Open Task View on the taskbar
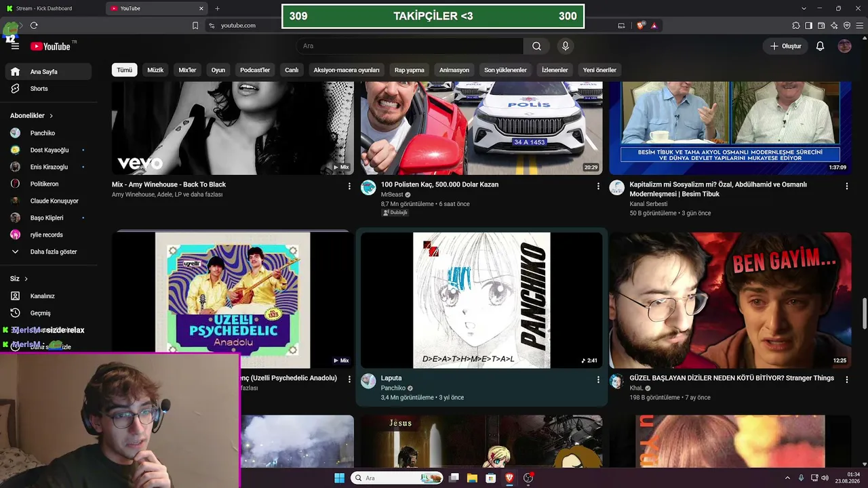The width and height of the screenshot is (868, 488). pyautogui.click(x=454, y=478)
